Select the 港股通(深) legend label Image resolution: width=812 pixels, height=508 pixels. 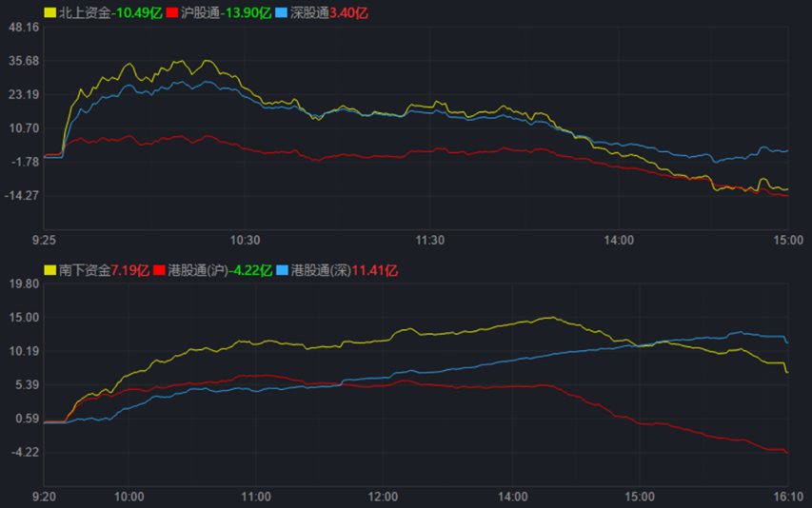pos(321,270)
